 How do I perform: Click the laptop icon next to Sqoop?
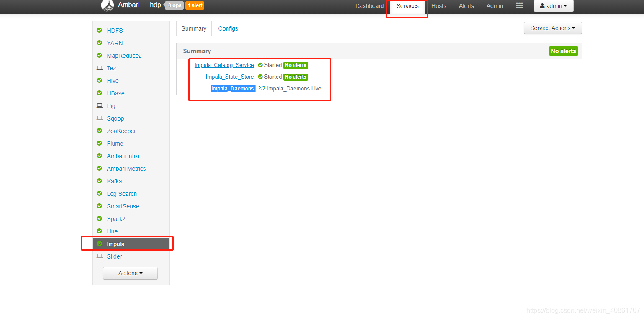pyautogui.click(x=100, y=118)
